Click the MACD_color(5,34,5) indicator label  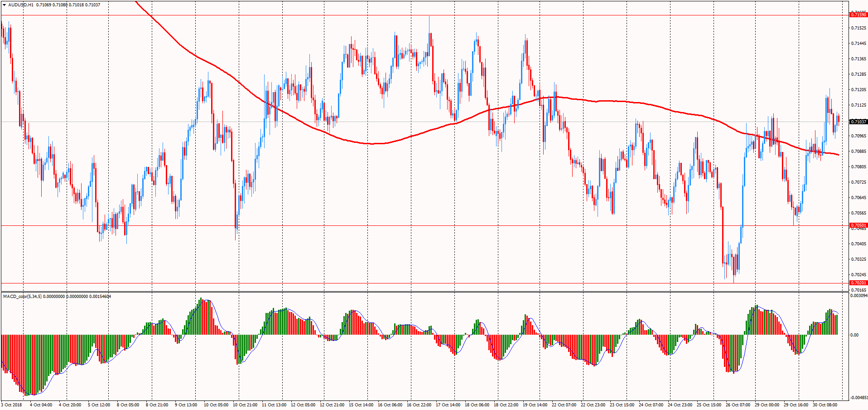[22, 296]
